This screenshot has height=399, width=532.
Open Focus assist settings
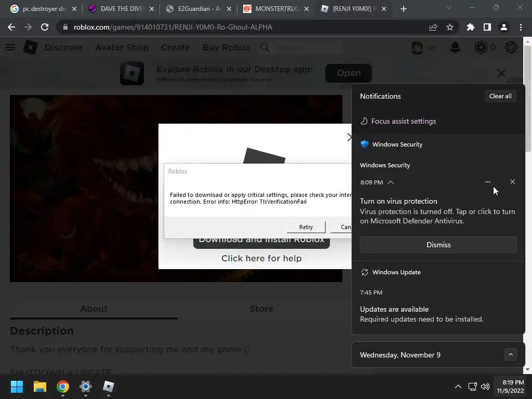pyautogui.click(x=398, y=121)
